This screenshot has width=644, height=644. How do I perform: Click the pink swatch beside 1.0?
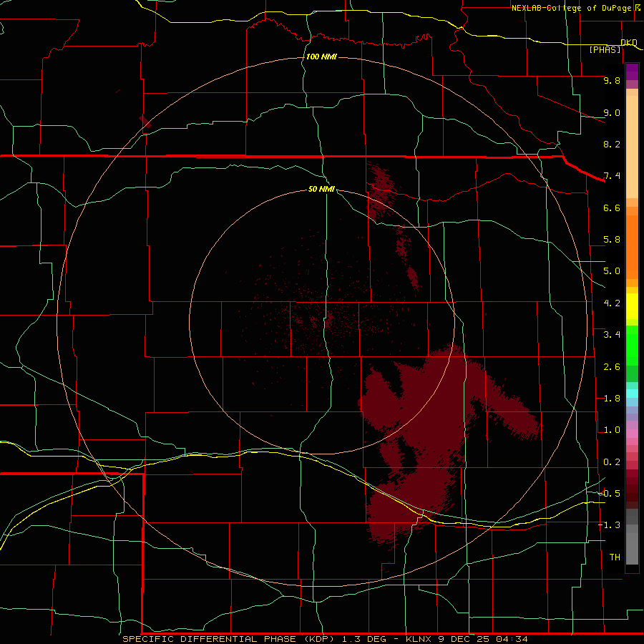(x=632, y=434)
